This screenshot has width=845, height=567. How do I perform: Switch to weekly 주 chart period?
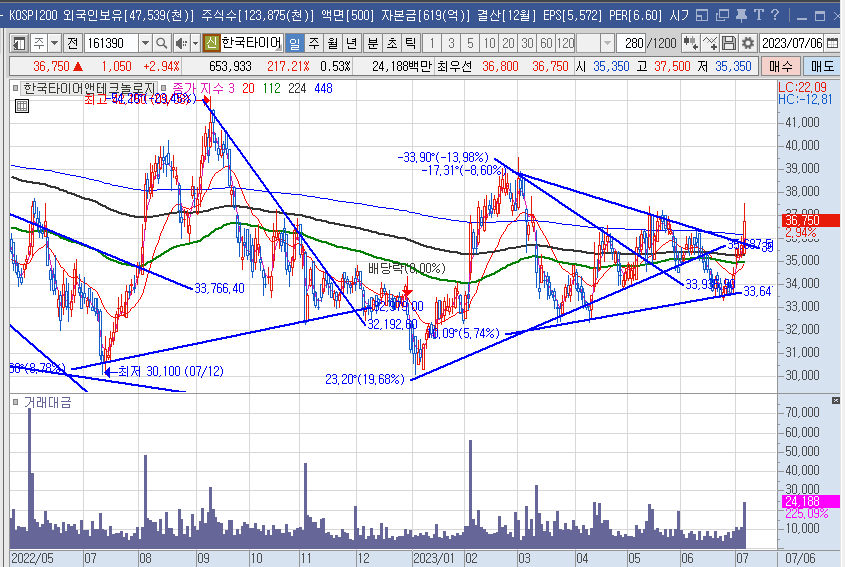(x=314, y=43)
